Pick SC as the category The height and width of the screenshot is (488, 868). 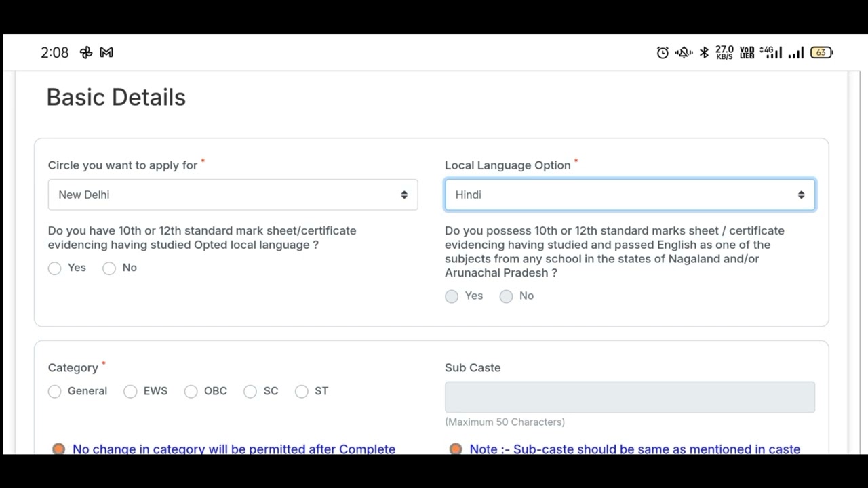(x=250, y=392)
